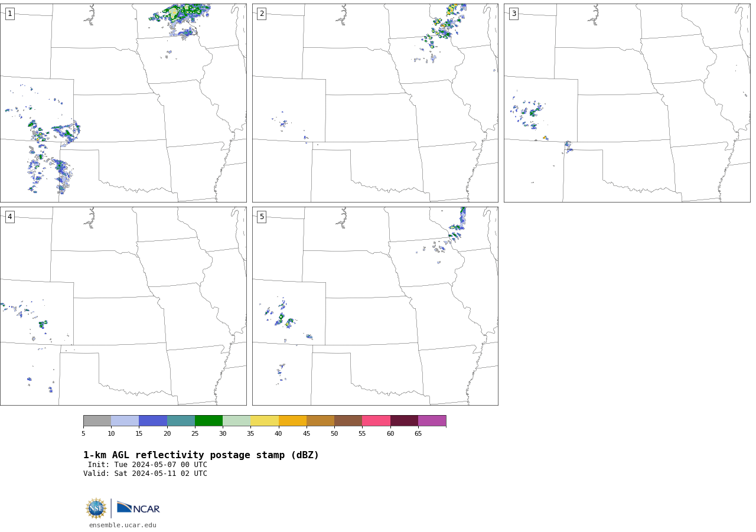The height and width of the screenshot is (532, 756).
Task: Click the maroon 60-65 dBZ swatch
Action: (x=404, y=420)
